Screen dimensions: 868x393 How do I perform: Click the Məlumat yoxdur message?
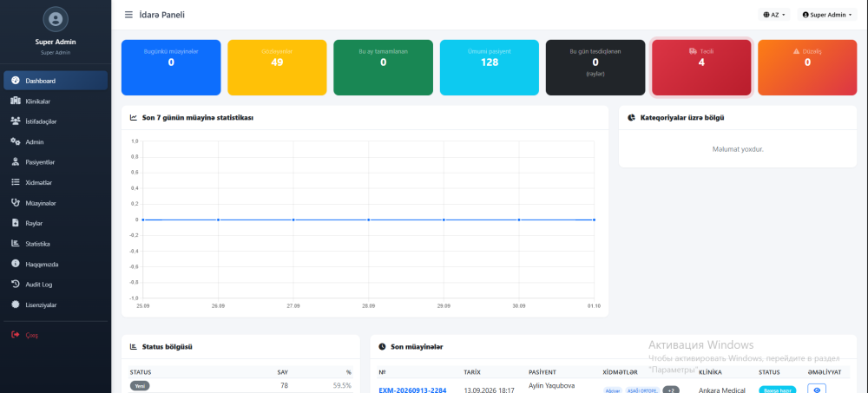point(738,149)
